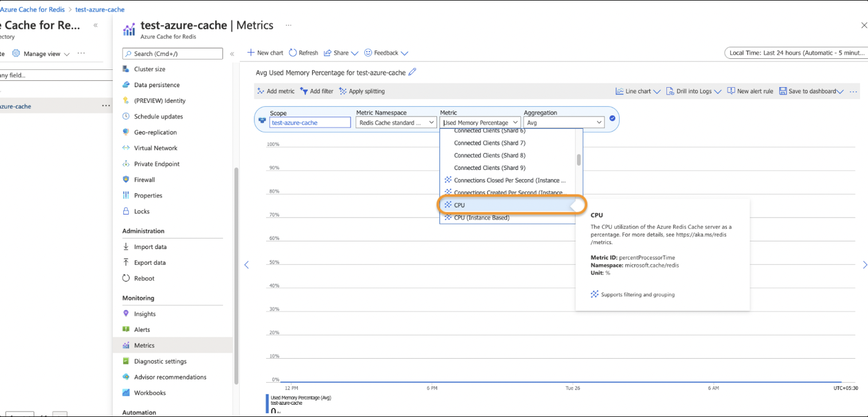Click the metric dropdown list scrollbar

point(579,160)
